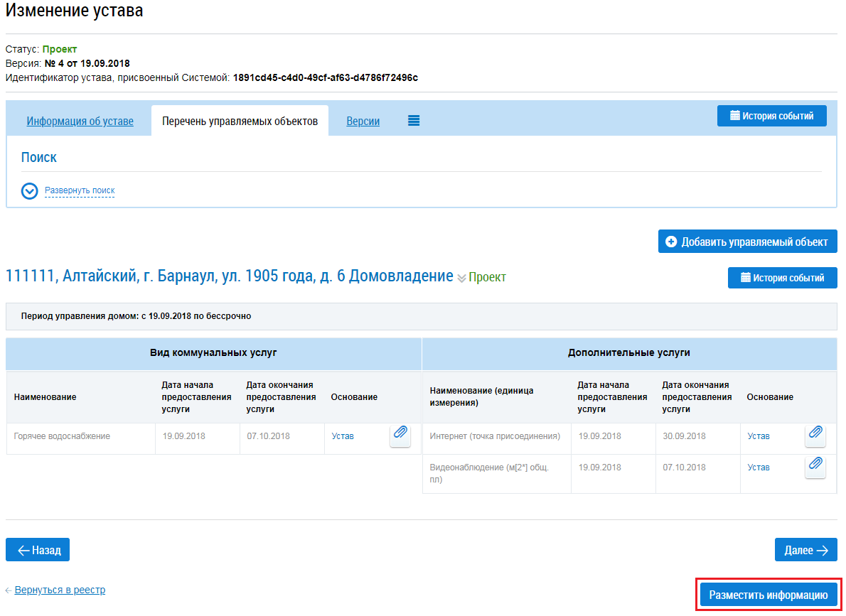Image resolution: width=846 pixels, height=616 pixels.
Task: Open Устав link for Горячее водоснабжение
Action: coord(343,436)
